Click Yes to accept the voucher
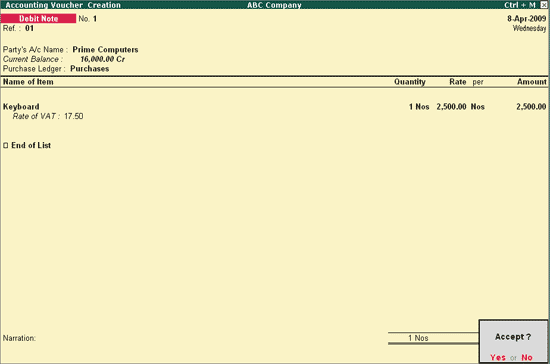The height and width of the screenshot is (364, 550). pos(498,357)
